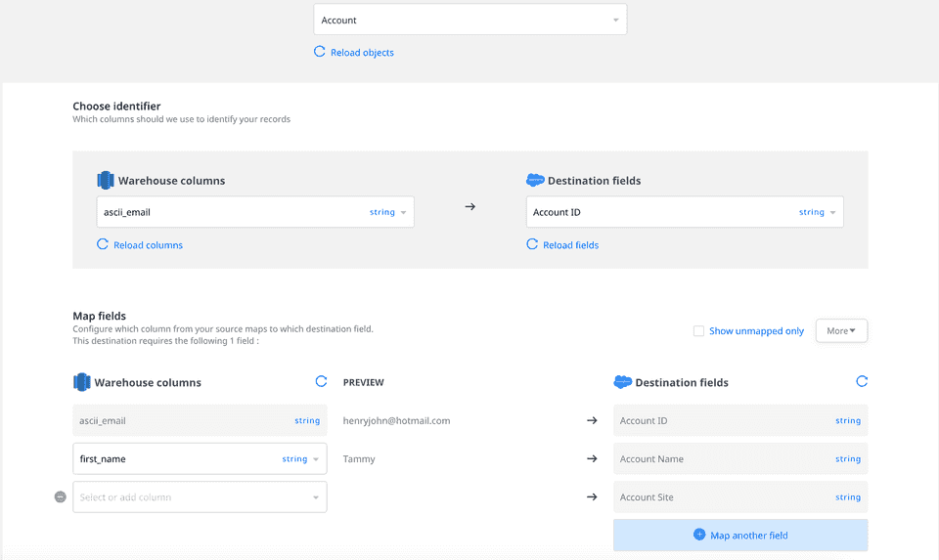The height and width of the screenshot is (560, 939).
Task: Remove the empty mapping row with minus icon
Action: click(x=61, y=497)
